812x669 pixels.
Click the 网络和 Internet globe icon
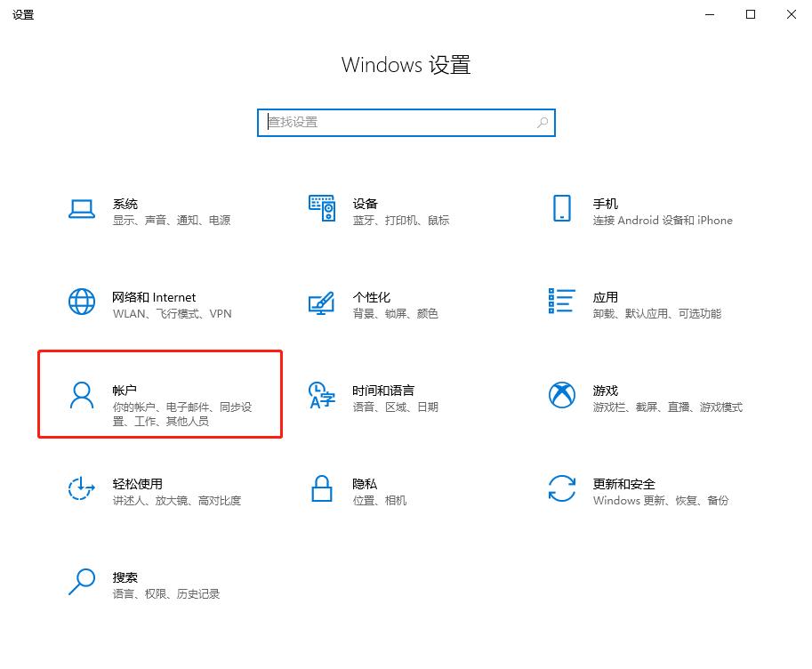[x=82, y=304]
